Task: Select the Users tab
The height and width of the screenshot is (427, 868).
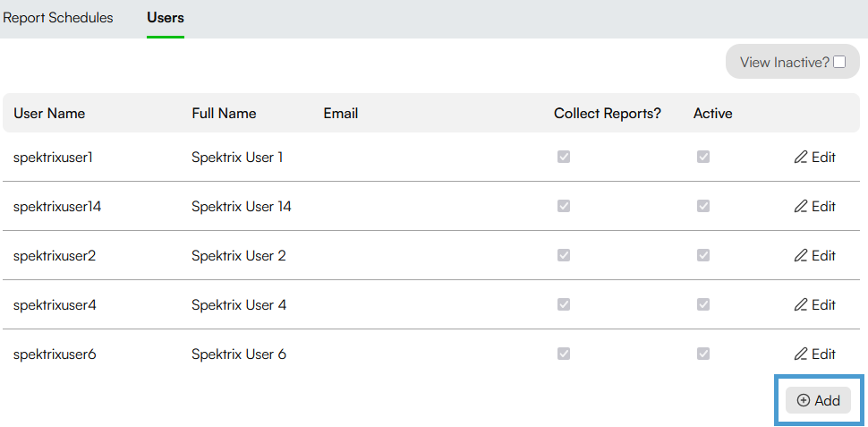Action: 166,18
